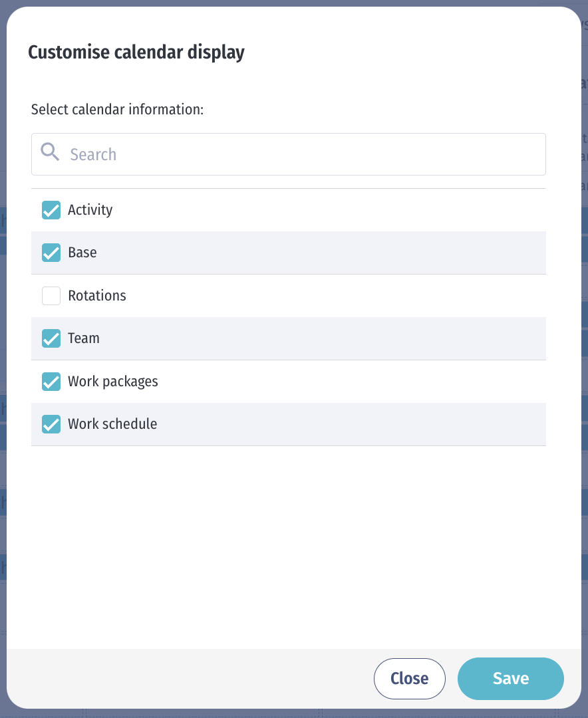Click the Rotations label text

pyautogui.click(x=97, y=295)
